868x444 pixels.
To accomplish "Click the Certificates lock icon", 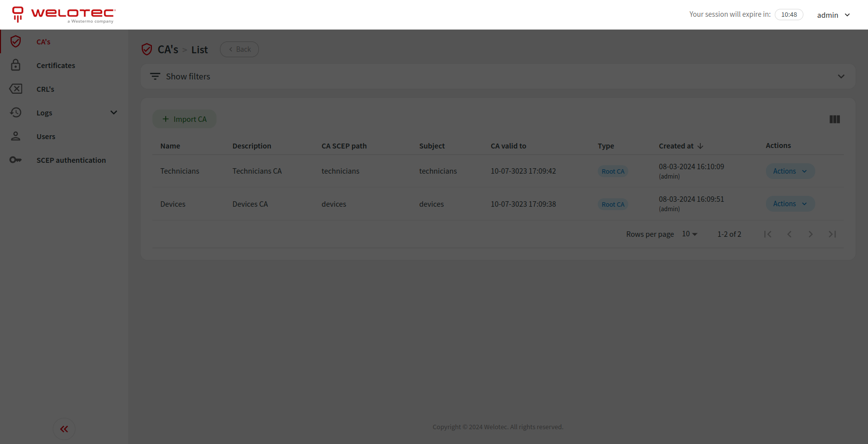I will (x=16, y=65).
